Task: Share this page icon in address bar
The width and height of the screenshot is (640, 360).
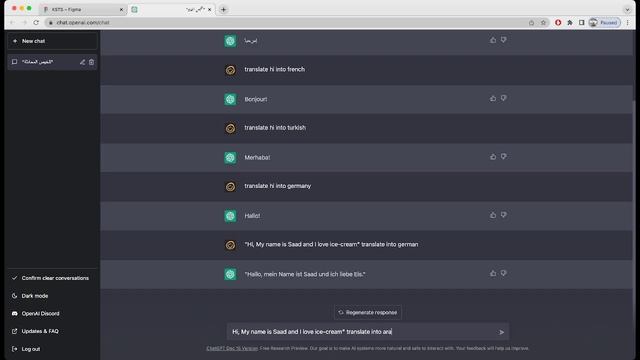Action: click(x=531, y=22)
